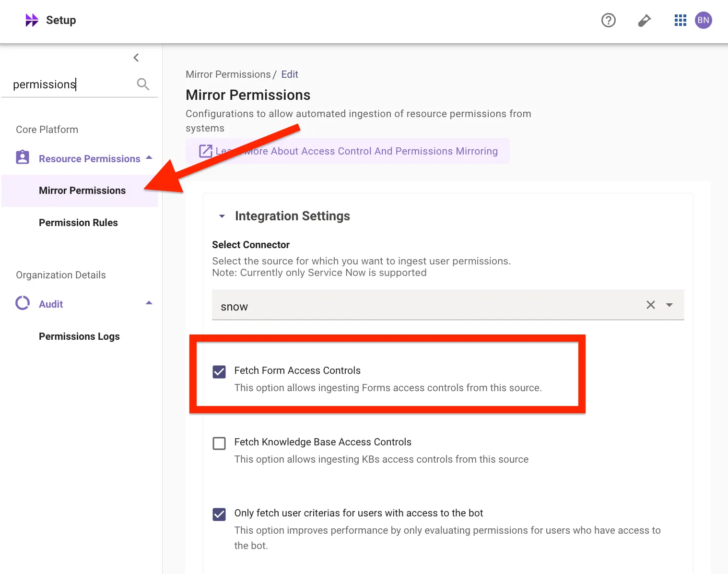Click the Mirror Permissions breadcrumb link
This screenshot has width=728, height=574.
click(228, 74)
